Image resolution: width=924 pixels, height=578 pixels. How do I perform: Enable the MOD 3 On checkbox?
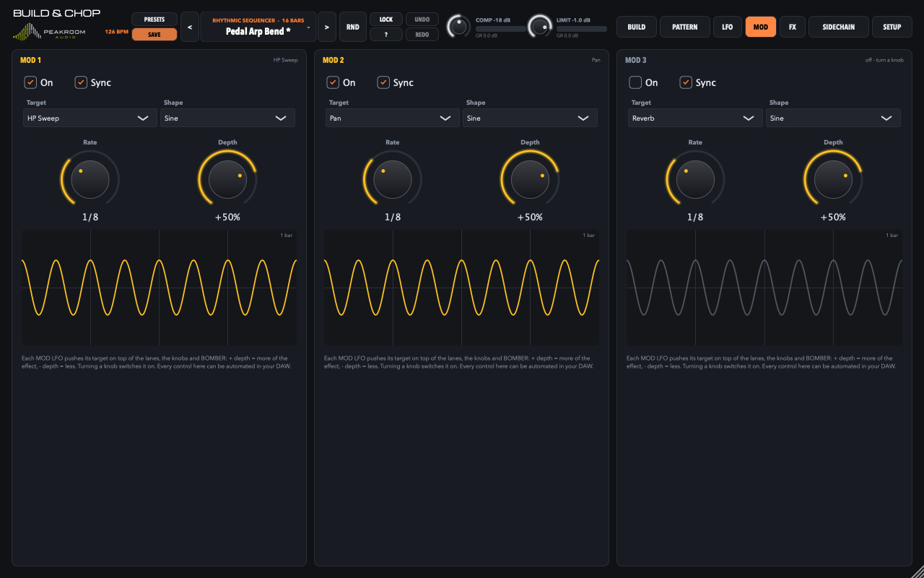click(635, 82)
